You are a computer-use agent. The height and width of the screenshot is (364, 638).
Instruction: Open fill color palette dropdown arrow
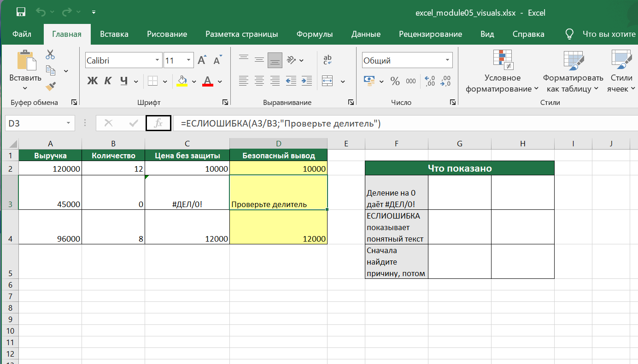coord(194,81)
